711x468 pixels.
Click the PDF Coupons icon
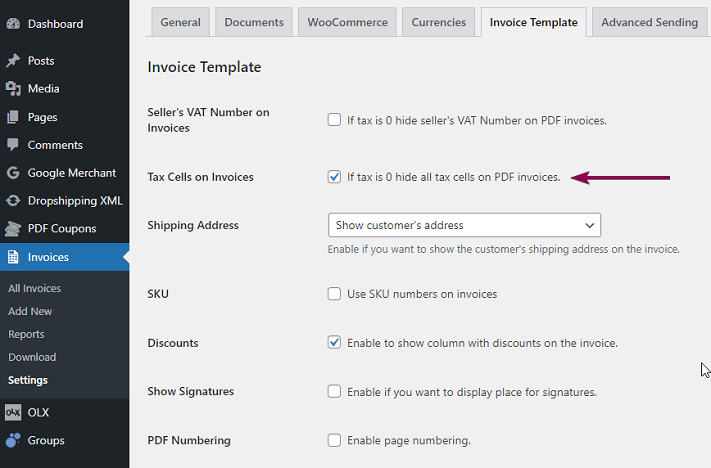pyautogui.click(x=13, y=229)
